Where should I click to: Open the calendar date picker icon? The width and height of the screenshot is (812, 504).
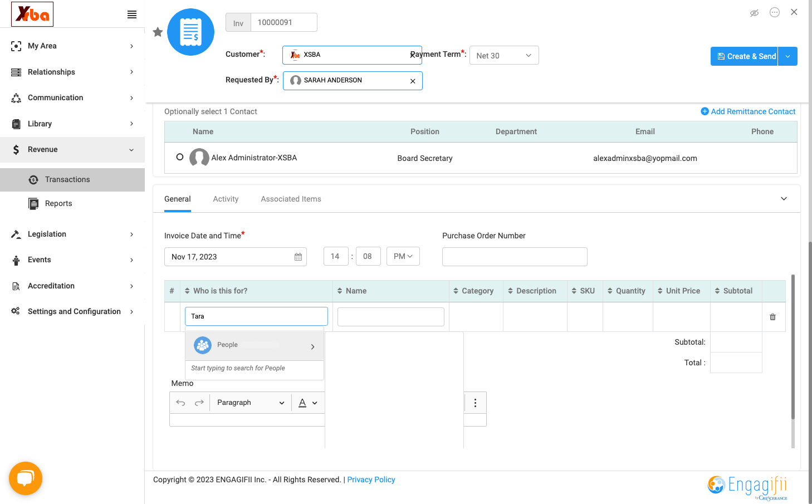(298, 257)
